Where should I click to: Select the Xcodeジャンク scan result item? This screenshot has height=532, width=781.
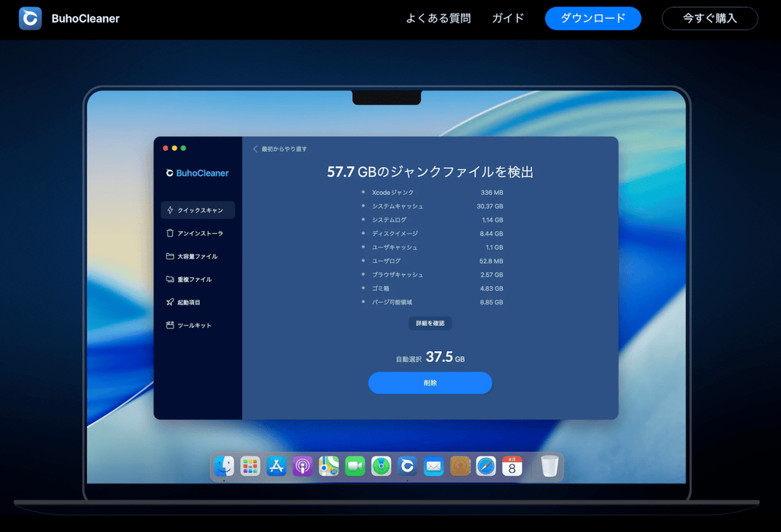pyautogui.click(x=392, y=192)
